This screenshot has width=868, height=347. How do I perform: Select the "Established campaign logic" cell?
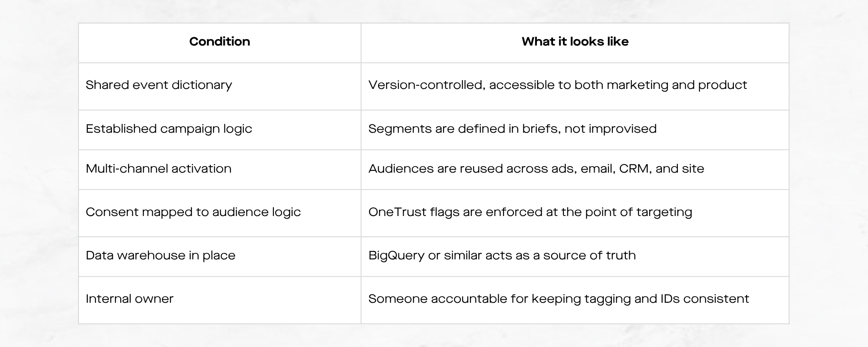(x=169, y=129)
